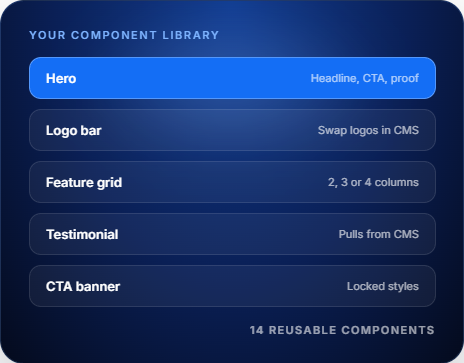Select the Hero component row
The image size is (464, 363).
[x=232, y=78]
